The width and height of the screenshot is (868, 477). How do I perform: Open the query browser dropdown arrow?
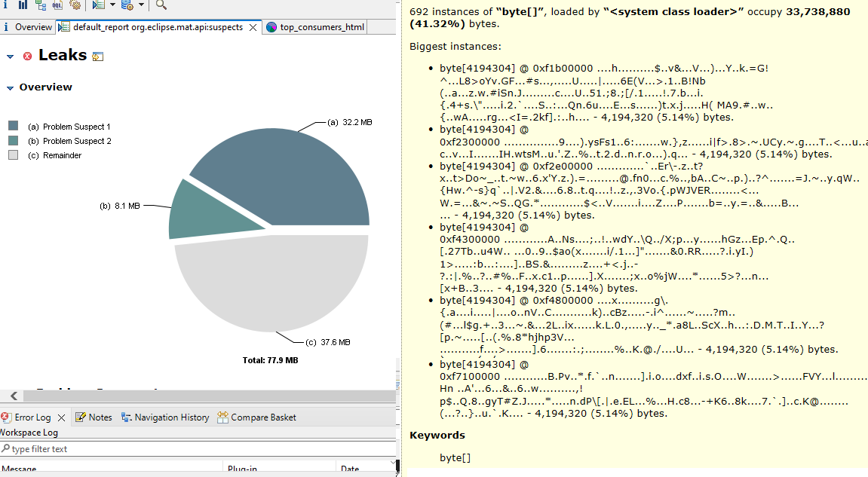click(141, 5)
